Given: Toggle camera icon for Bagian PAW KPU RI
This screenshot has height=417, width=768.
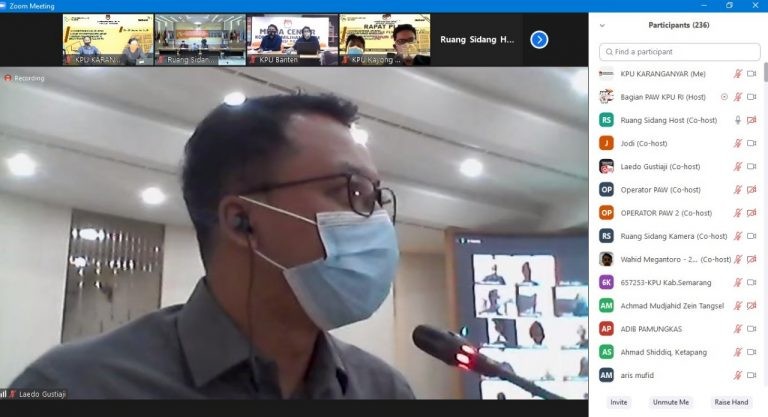Looking at the screenshot, I should 751,97.
